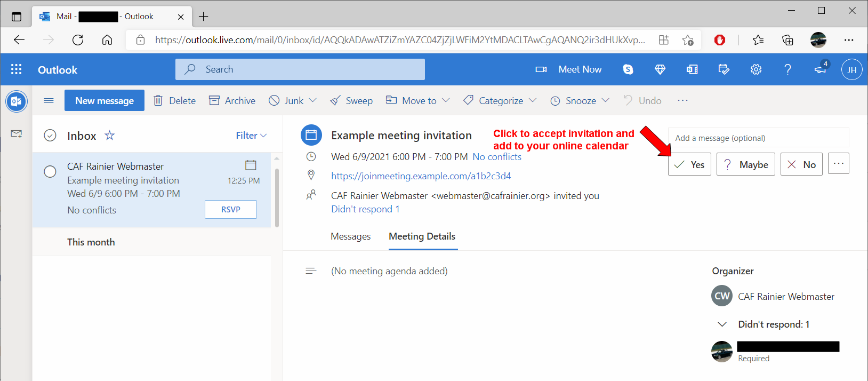The height and width of the screenshot is (381, 868).
Task: Open the Help question mark
Action: [x=787, y=69]
